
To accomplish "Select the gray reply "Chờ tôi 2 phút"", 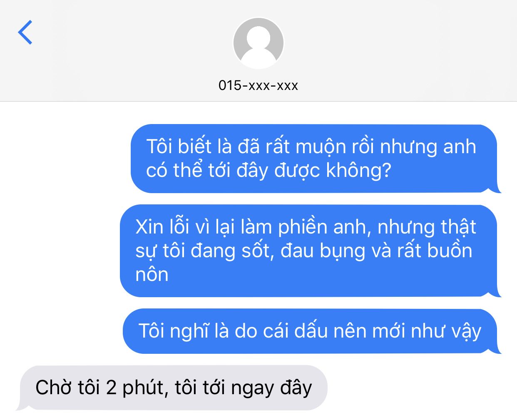I will tap(174, 388).
